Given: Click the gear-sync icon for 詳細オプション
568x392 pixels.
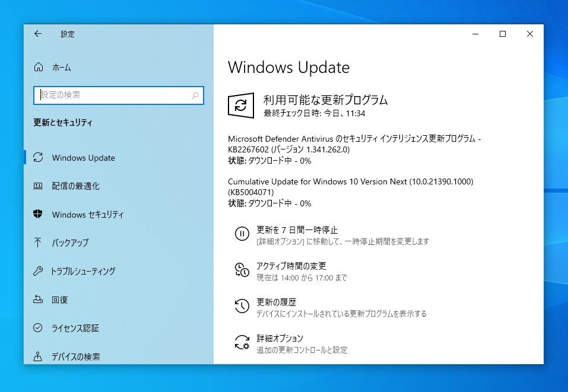Looking at the screenshot, I should click(x=242, y=342).
